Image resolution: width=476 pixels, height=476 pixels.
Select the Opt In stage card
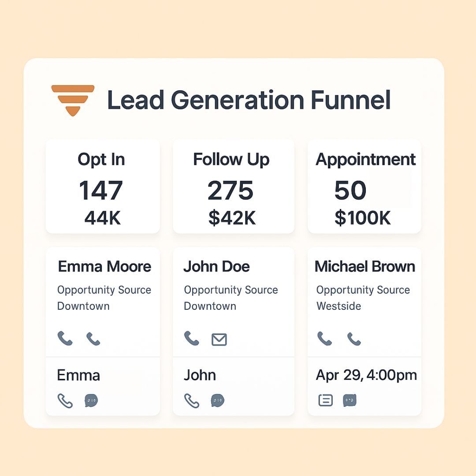pyautogui.click(x=103, y=186)
